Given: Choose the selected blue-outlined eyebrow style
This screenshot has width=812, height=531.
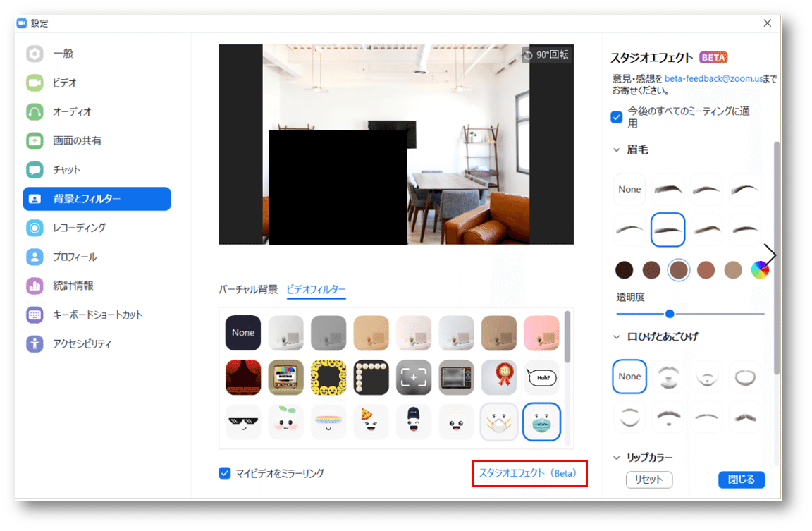Looking at the screenshot, I should pos(668,229).
